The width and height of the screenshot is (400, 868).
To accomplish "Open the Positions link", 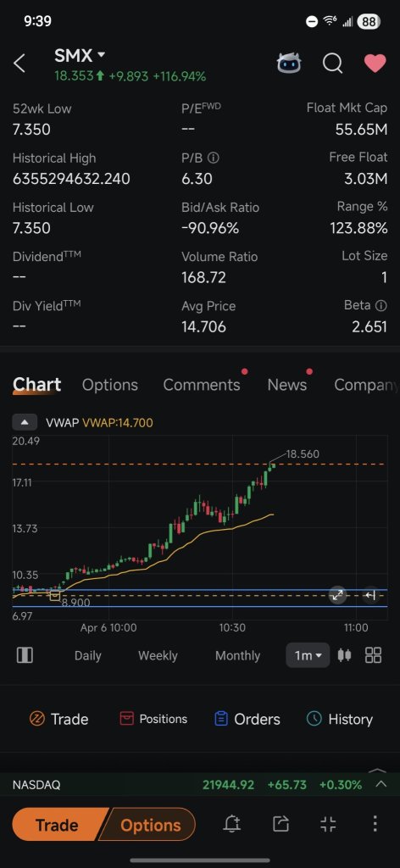I will tap(153, 719).
